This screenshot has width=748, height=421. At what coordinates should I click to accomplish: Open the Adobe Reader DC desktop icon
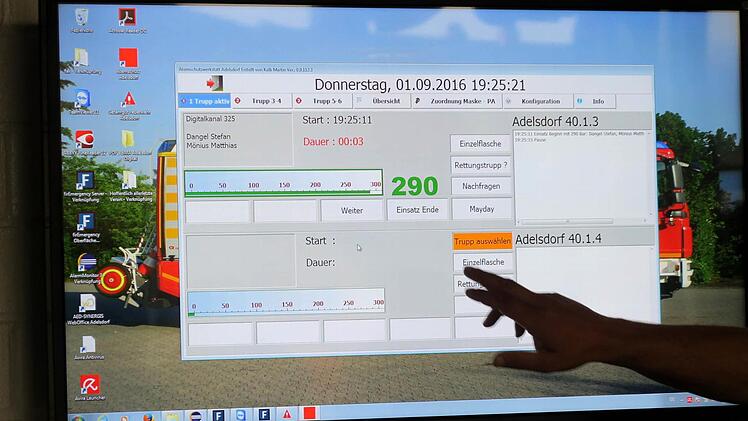click(x=127, y=21)
